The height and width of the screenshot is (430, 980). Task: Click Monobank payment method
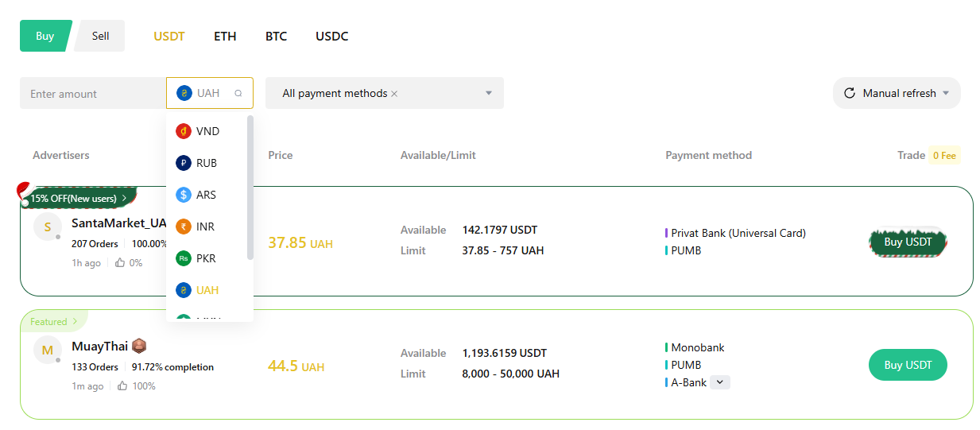tap(698, 347)
